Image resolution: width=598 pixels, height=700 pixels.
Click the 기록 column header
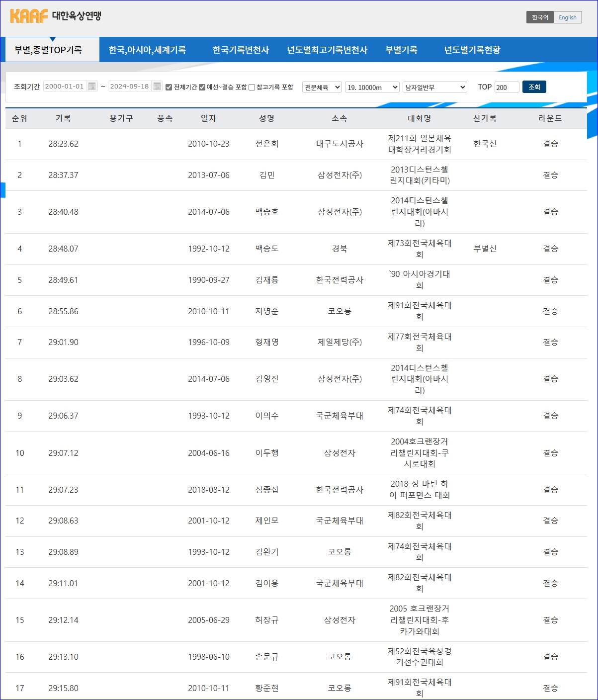(63, 118)
